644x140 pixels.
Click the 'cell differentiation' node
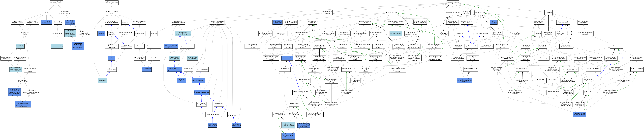coord(396,33)
